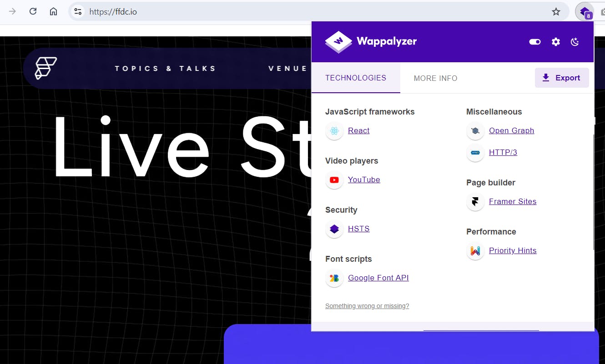Click the Priority Hints icon
This screenshot has width=605, height=364.
[x=475, y=251]
